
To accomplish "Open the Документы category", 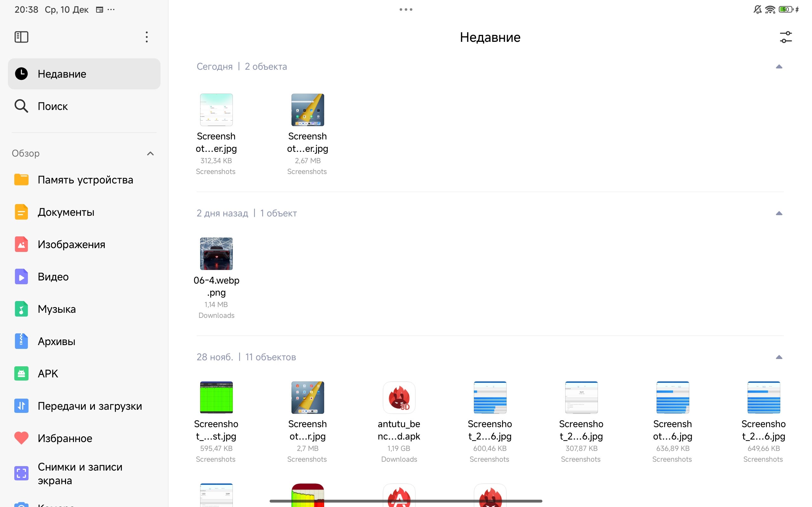I will point(66,212).
